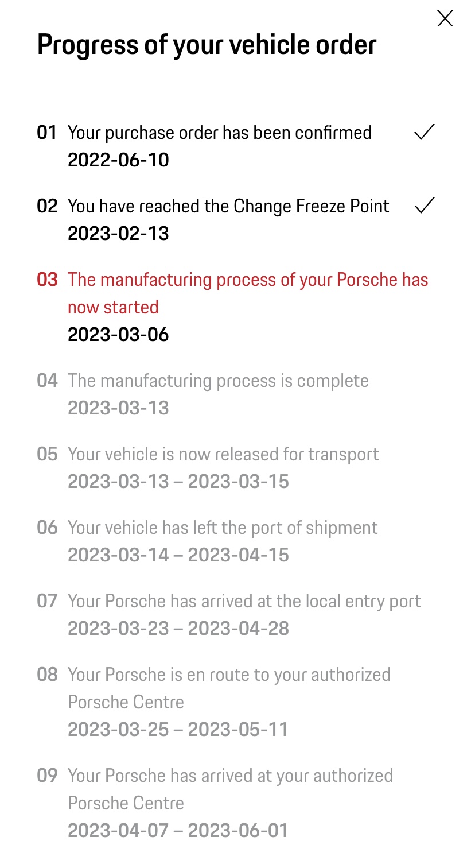Select 'arrived at the local entry port' step

244,601
